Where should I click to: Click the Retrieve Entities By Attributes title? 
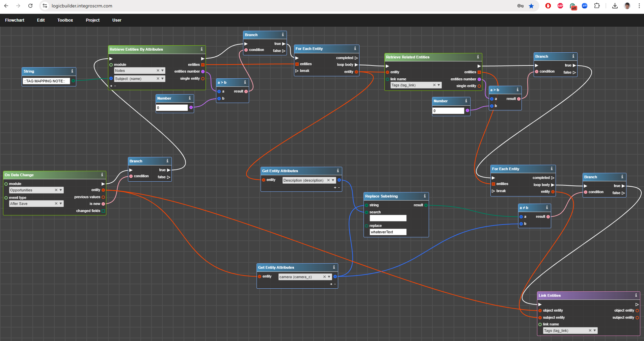point(136,49)
